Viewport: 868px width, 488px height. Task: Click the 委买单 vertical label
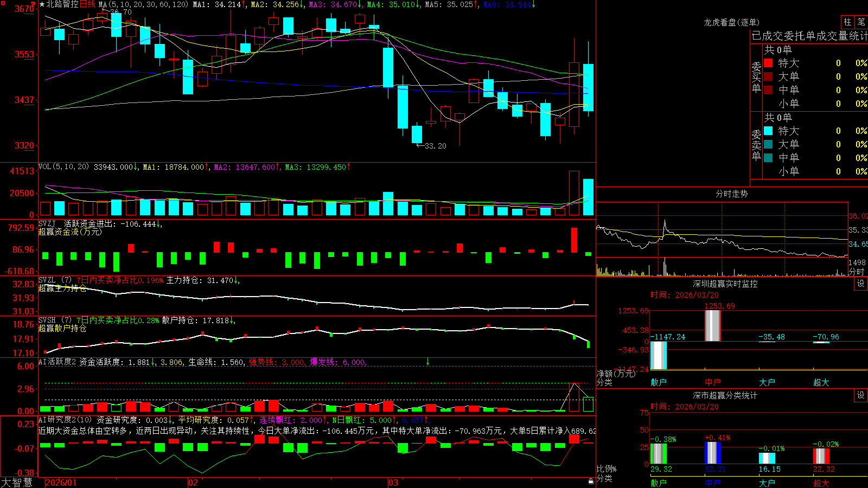point(756,77)
